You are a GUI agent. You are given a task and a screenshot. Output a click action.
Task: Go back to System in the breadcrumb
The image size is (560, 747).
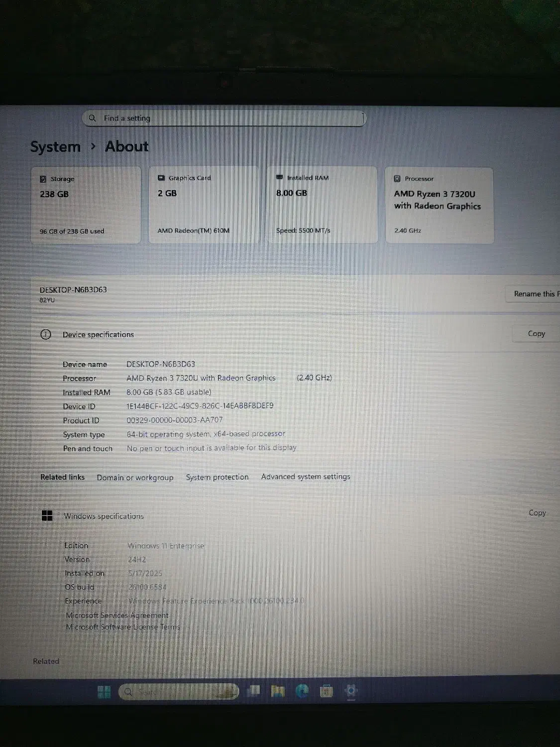[x=55, y=146]
